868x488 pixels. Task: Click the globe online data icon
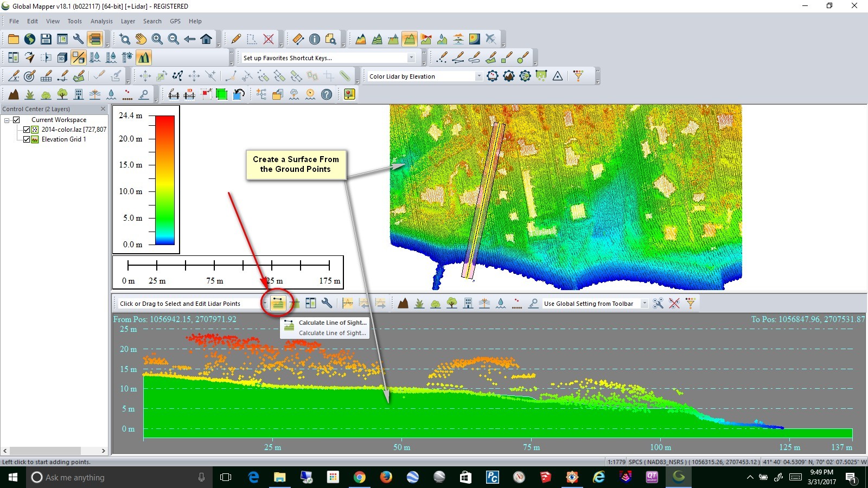pos(30,39)
